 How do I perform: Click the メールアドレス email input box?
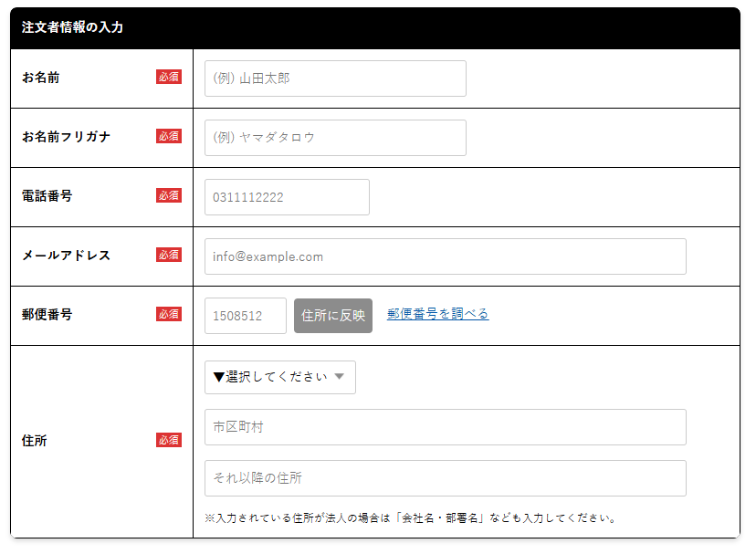[x=445, y=256]
